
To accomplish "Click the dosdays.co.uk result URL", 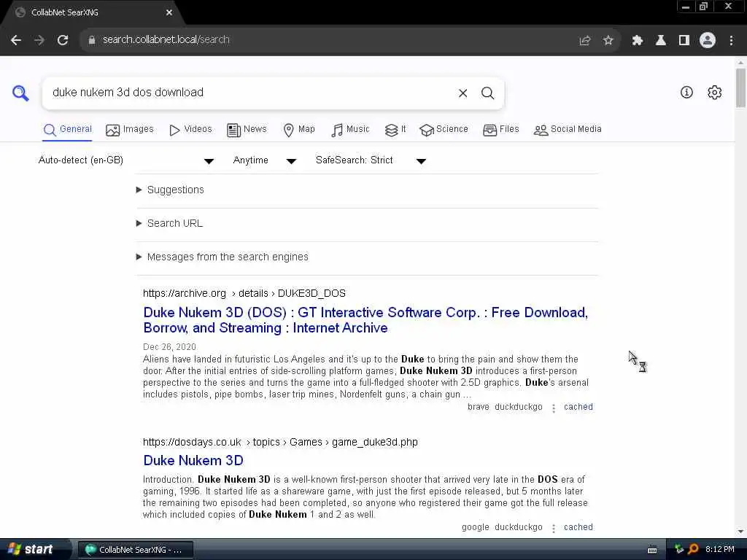I will coord(280,443).
